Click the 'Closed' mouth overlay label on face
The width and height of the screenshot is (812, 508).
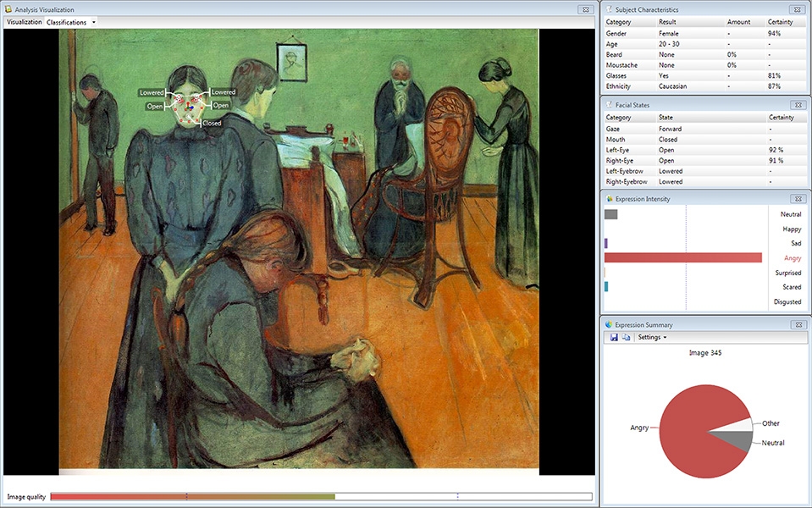(x=212, y=124)
